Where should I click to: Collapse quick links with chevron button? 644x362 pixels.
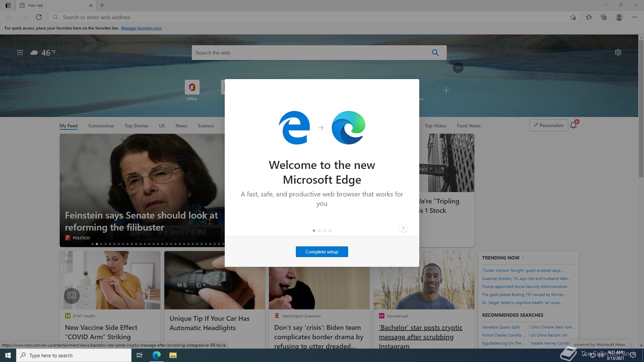point(458,68)
